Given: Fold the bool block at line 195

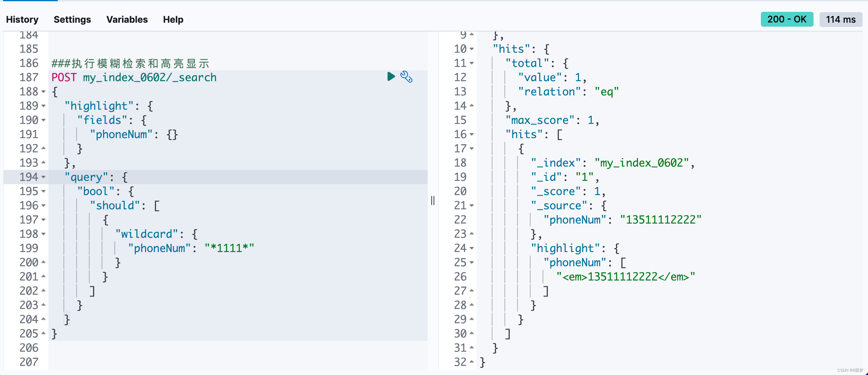Looking at the screenshot, I should (44, 191).
